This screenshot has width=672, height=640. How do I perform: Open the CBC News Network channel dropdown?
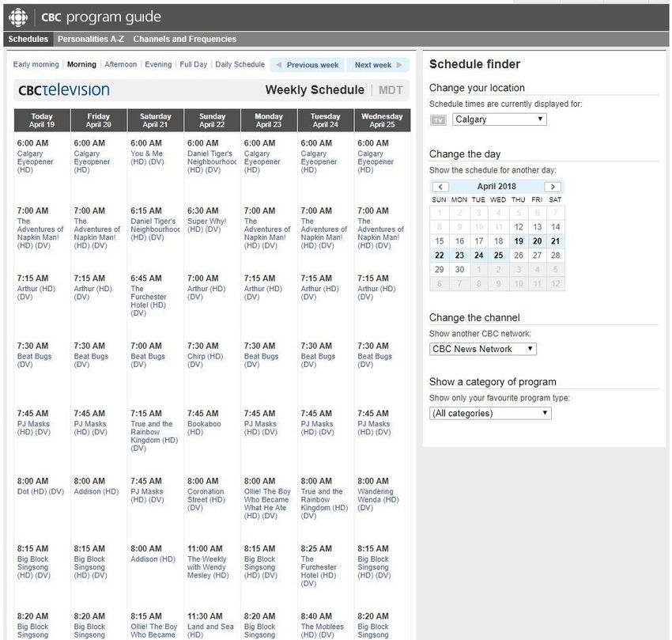click(482, 349)
